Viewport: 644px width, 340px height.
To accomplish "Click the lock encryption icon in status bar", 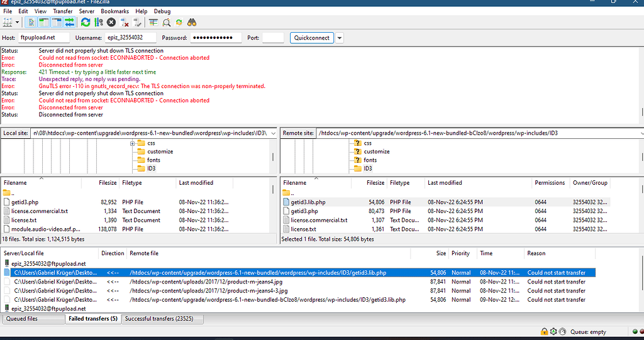I will (544, 331).
